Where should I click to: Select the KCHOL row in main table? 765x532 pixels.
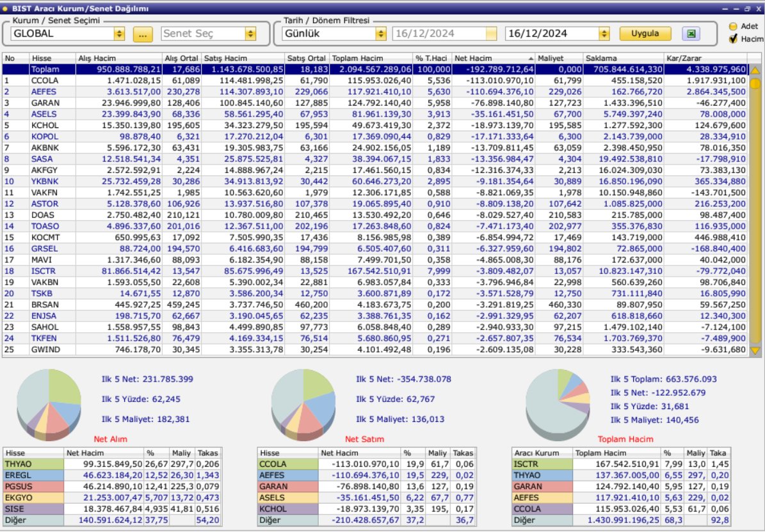[x=374, y=125]
